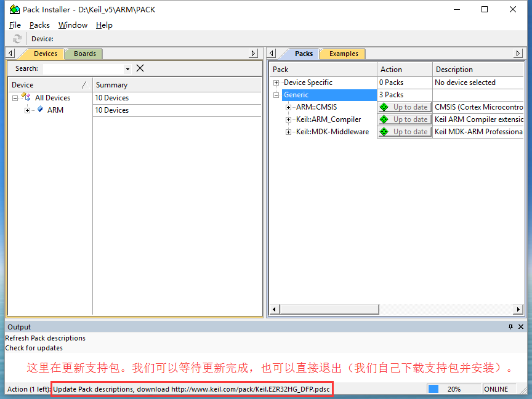532x399 pixels.
Task: Click the packs horizontal scrollbar thumb
Action: [329, 309]
